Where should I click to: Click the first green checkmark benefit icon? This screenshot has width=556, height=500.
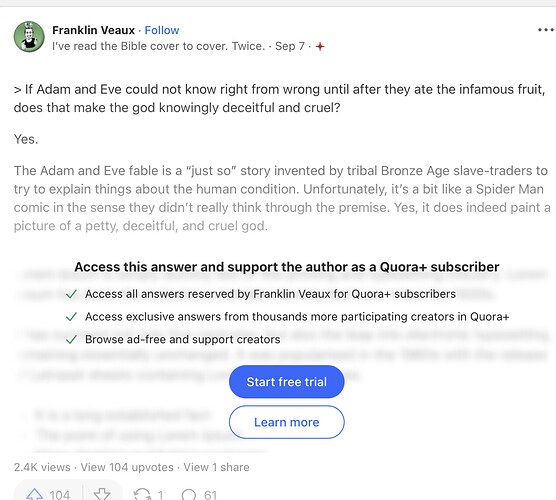[72, 294]
